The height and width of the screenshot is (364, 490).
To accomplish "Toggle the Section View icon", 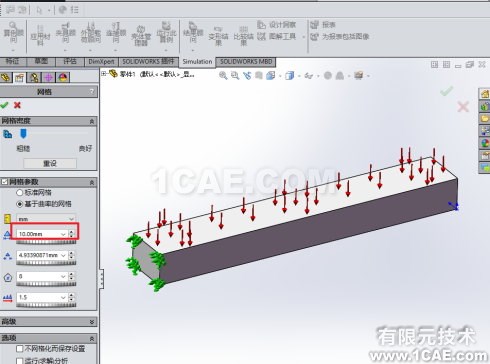I will pyautogui.click(x=259, y=76).
